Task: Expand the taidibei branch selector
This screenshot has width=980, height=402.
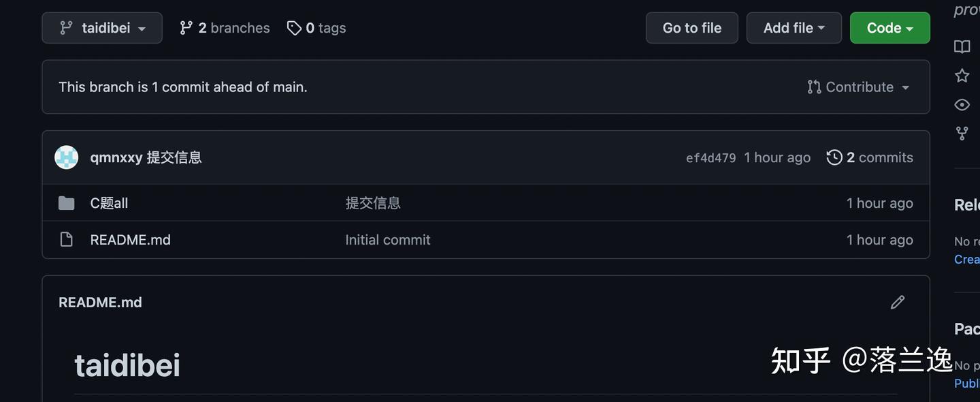Action: (x=101, y=27)
